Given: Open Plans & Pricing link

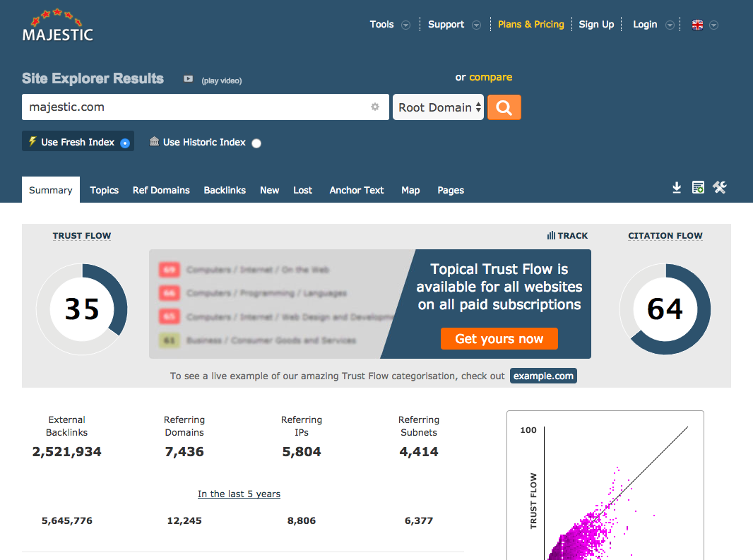Looking at the screenshot, I should tap(531, 25).
